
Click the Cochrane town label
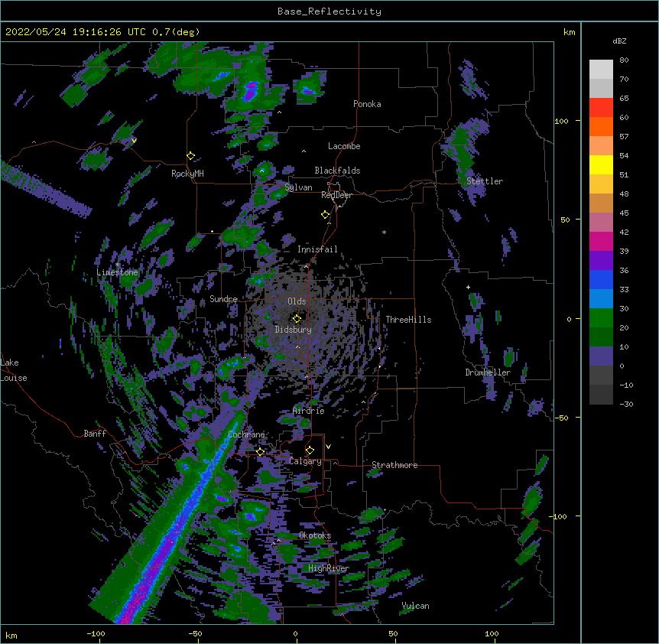(x=246, y=434)
